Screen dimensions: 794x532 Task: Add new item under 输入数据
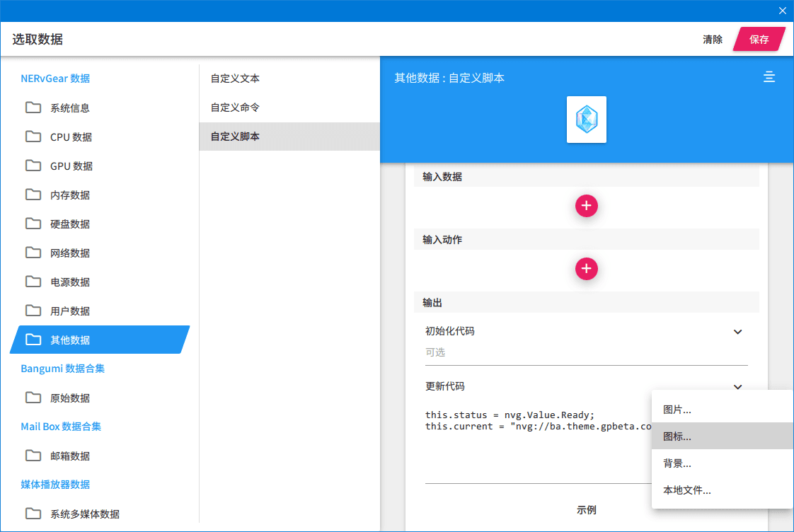[x=587, y=206]
